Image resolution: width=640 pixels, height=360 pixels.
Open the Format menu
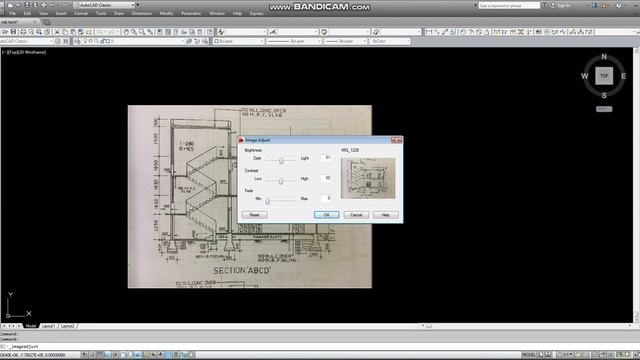tap(81, 13)
